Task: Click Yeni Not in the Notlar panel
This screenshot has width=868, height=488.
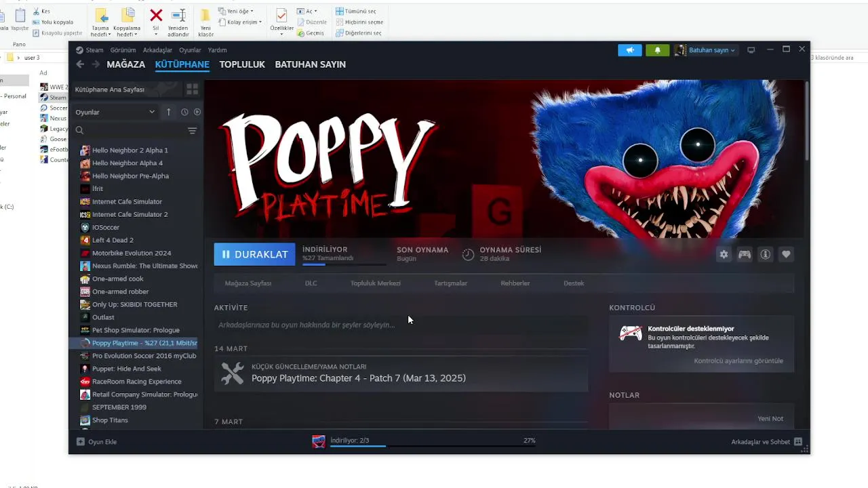Action: [x=770, y=419]
